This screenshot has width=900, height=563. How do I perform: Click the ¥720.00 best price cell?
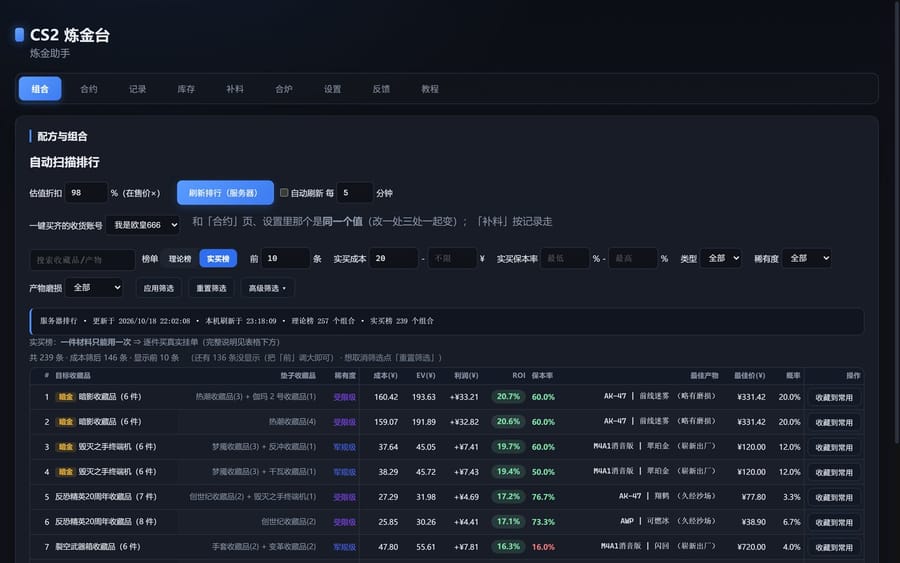pos(751,547)
